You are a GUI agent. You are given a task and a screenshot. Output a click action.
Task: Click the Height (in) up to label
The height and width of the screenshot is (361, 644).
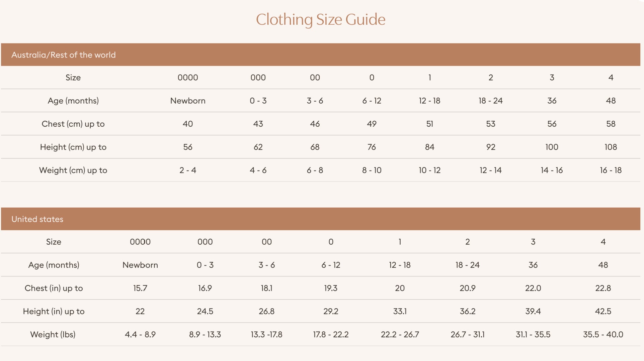pos(54,311)
